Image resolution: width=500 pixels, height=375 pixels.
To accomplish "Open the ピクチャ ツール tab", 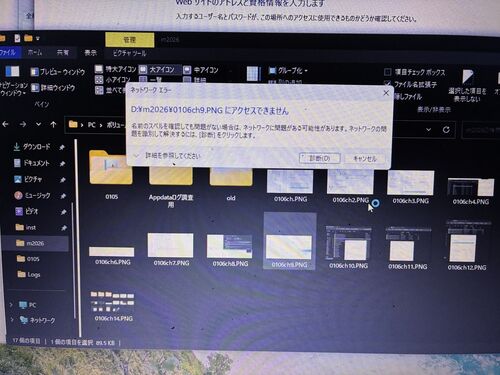I will [129, 53].
